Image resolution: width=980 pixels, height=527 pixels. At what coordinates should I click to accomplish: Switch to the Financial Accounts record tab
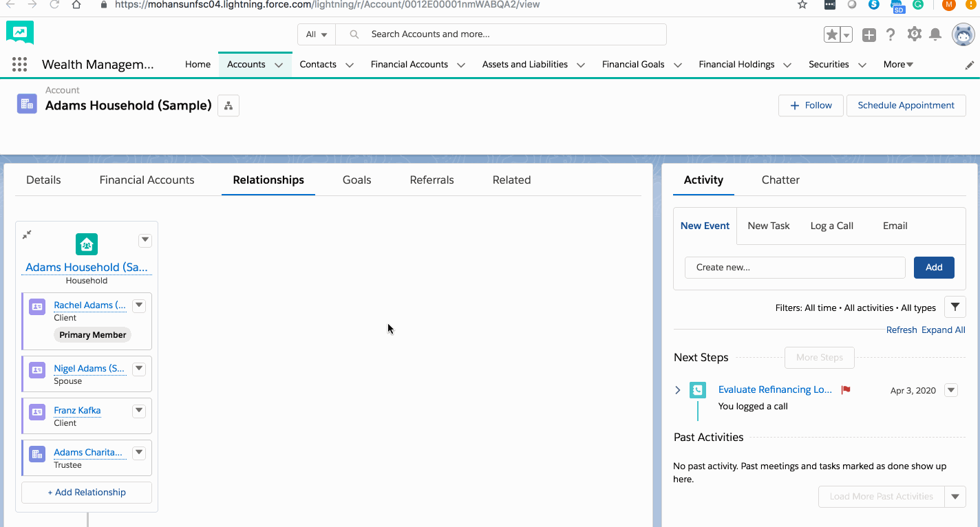pyautogui.click(x=147, y=180)
